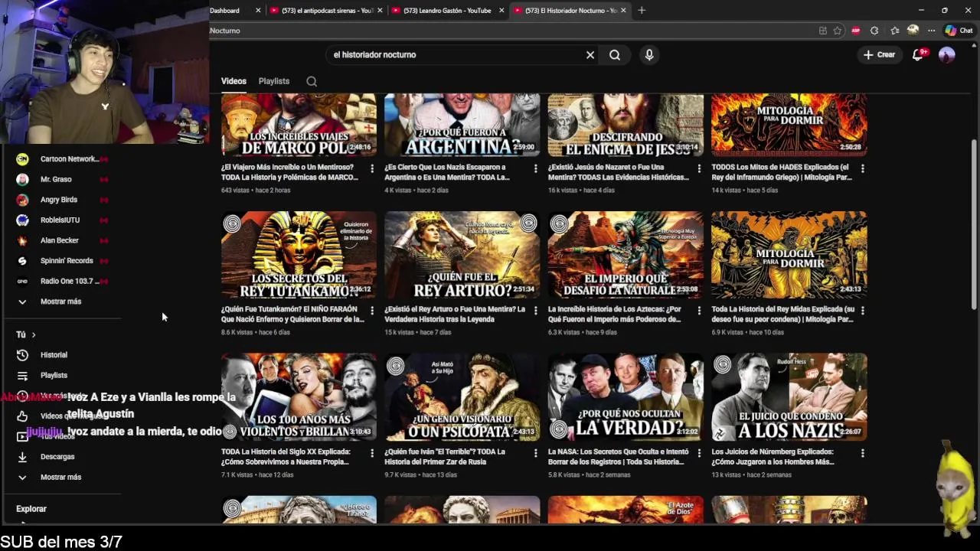Open options menu for the Rey Arturo video
980x551 pixels.
tap(535, 311)
